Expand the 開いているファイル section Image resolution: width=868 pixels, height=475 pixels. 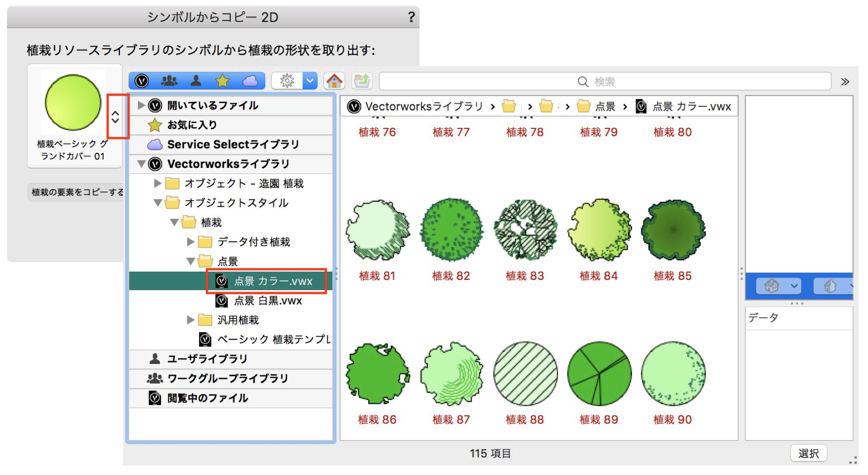141,105
